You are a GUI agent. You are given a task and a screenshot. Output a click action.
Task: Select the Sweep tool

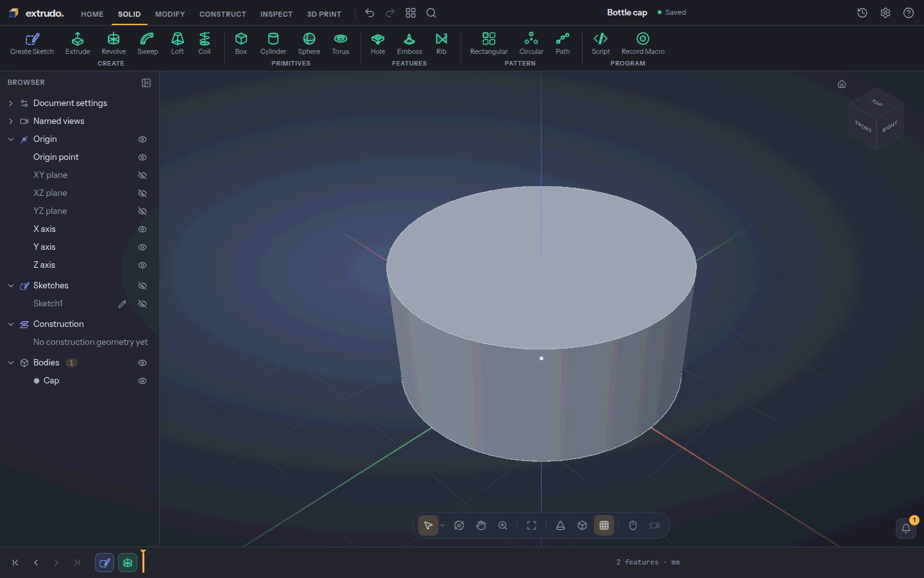148,44
